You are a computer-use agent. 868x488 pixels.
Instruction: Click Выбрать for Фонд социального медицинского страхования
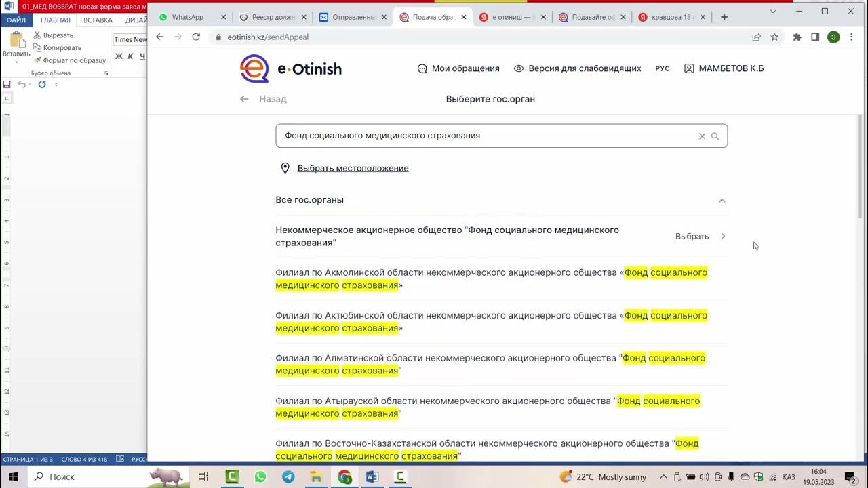pyautogui.click(x=701, y=237)
